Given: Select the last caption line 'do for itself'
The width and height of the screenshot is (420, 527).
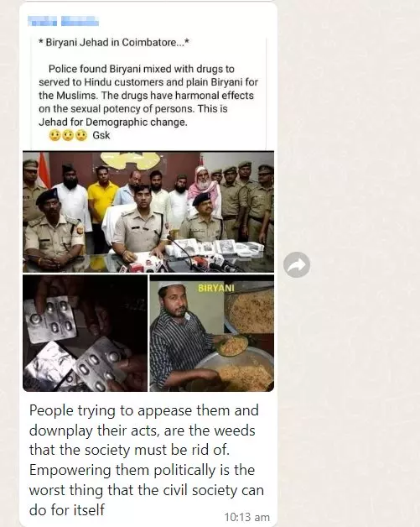Looking at the screenshot, I should (x=67, y=510).
